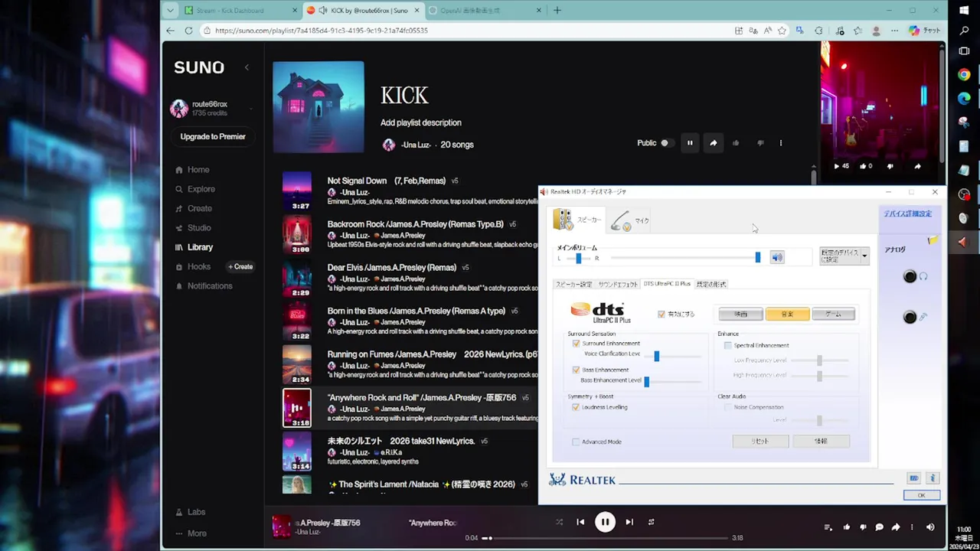Favorite this page with star icon
Viewport: 980px width, 551px height.
coord(782,31)
